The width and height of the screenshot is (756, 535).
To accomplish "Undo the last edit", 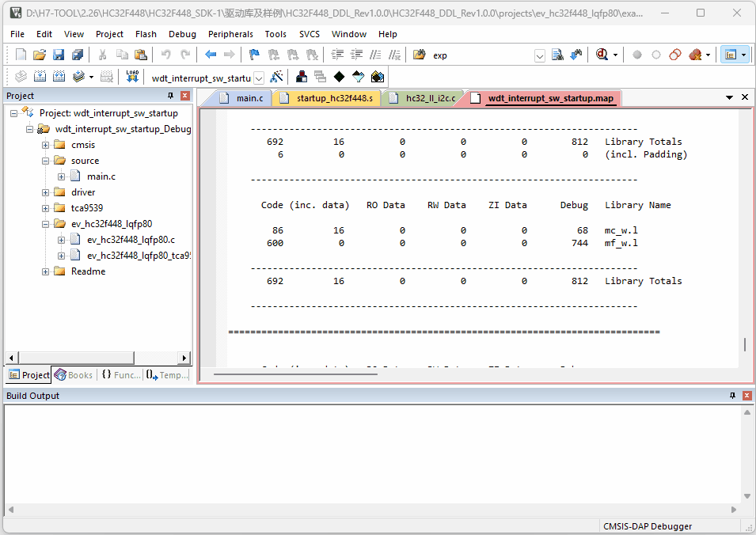I will point(166,55).
